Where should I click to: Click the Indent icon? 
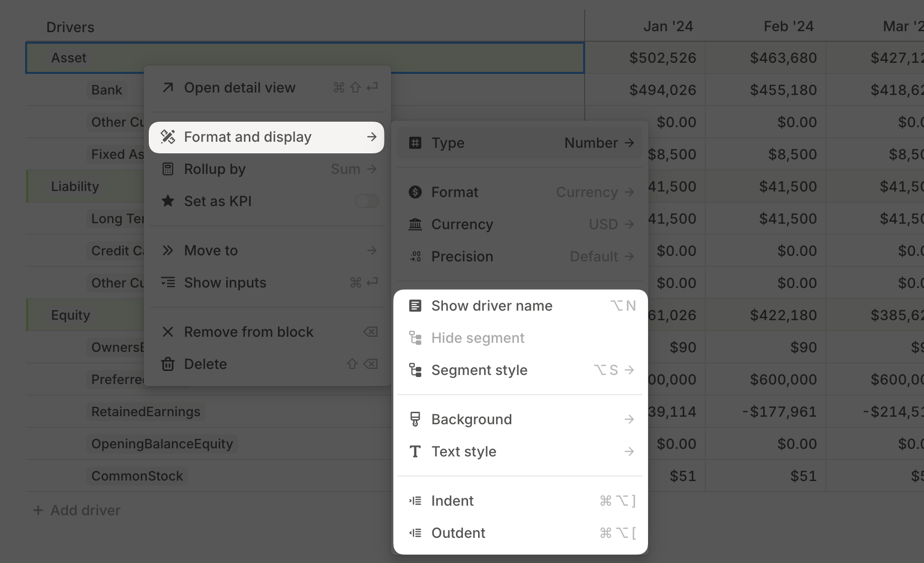(x=415, y=501)
